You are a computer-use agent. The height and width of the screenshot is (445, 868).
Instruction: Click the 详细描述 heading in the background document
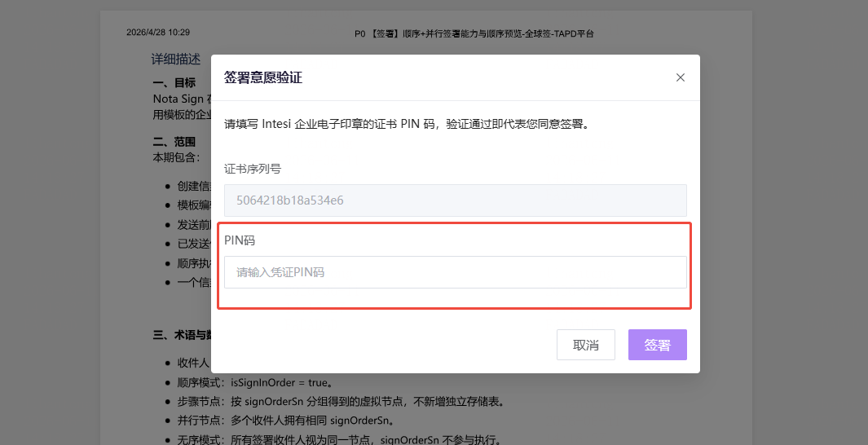176,59
